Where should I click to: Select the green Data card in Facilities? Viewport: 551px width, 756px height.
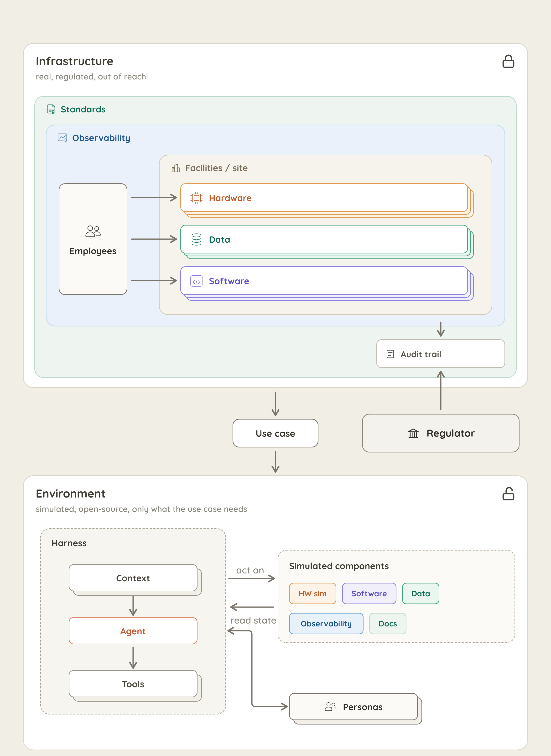[324, 239]
